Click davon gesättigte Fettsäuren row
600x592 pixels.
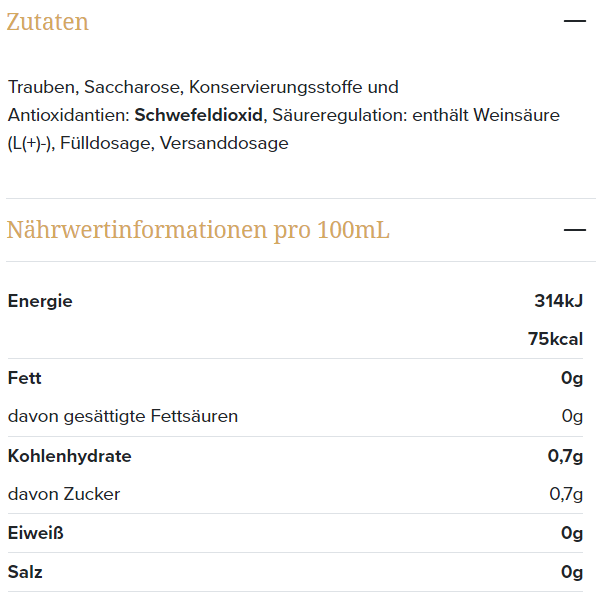coord(295,416)
